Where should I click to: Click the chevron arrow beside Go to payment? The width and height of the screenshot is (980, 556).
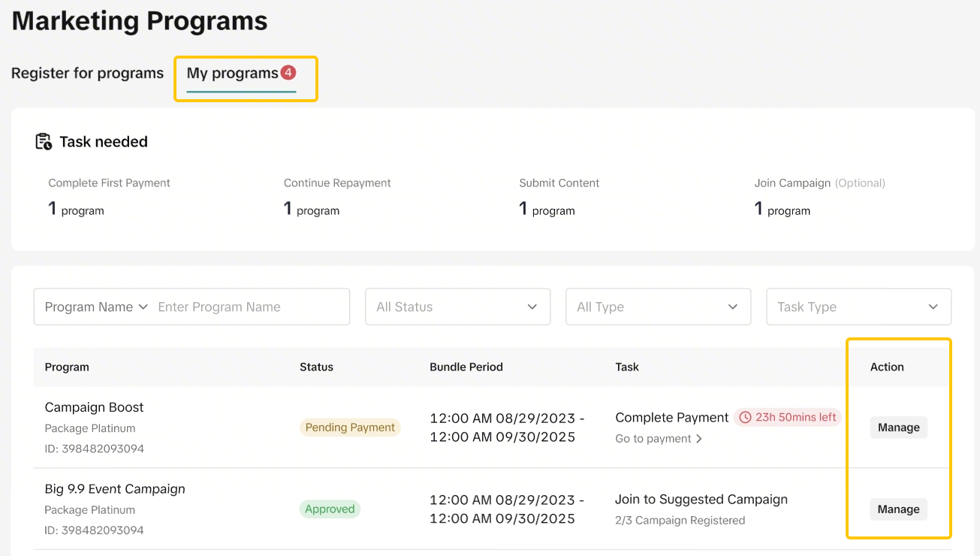tap(699, 439)
